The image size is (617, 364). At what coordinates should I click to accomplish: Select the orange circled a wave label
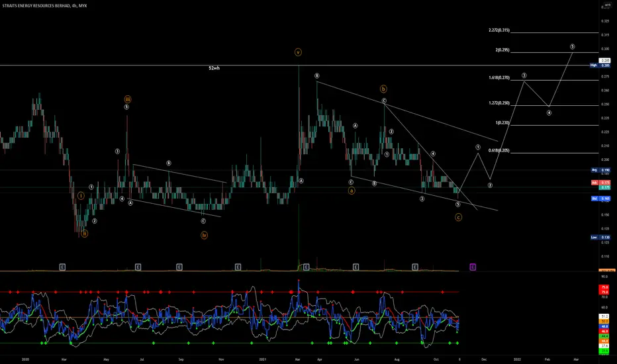pyautogui.click(x=352, y=191)
